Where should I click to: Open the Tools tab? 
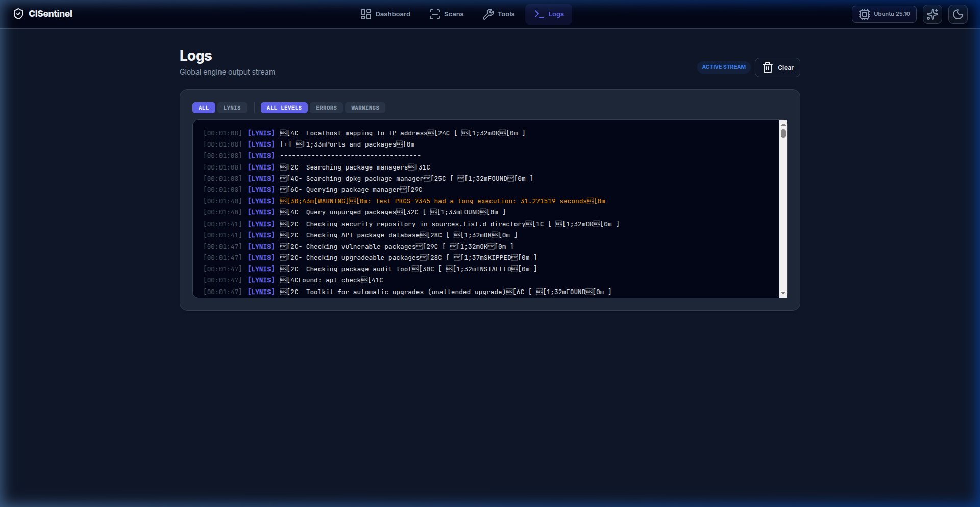click(x=499, y=14)
